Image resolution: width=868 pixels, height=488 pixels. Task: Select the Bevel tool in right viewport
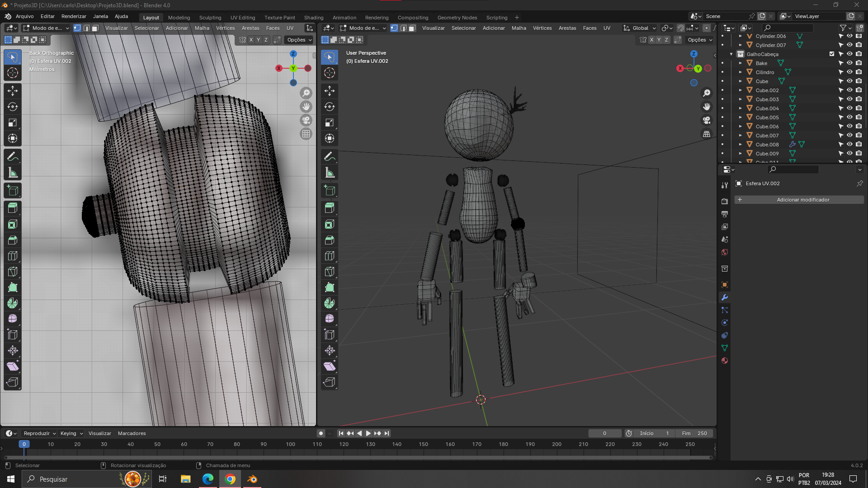[330, 240]
